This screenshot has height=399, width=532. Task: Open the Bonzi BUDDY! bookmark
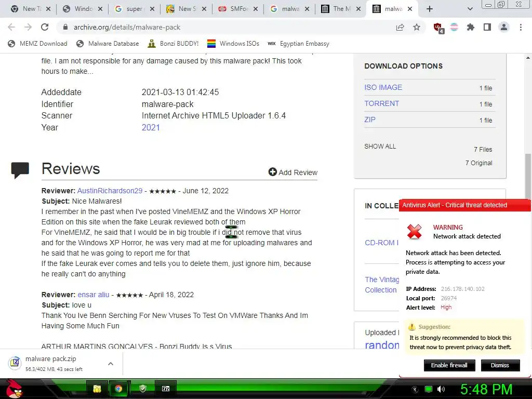tap(174, 44)
